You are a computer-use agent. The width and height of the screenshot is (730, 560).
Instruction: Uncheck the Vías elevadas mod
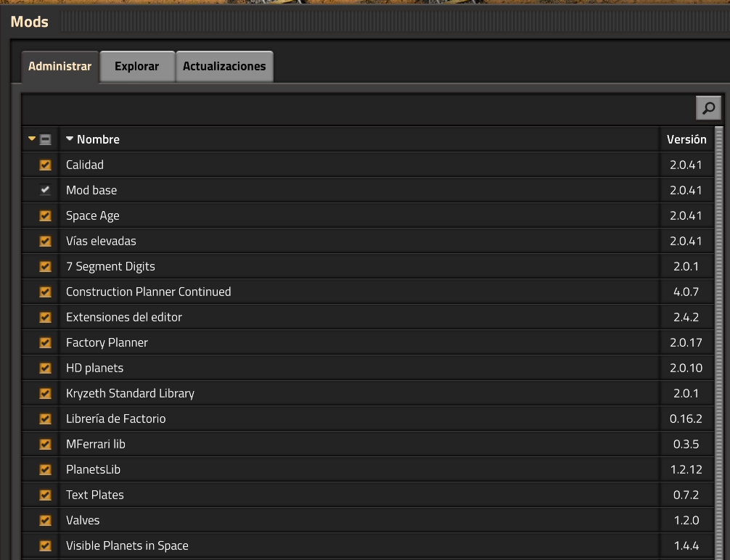(x=45, y=241)
